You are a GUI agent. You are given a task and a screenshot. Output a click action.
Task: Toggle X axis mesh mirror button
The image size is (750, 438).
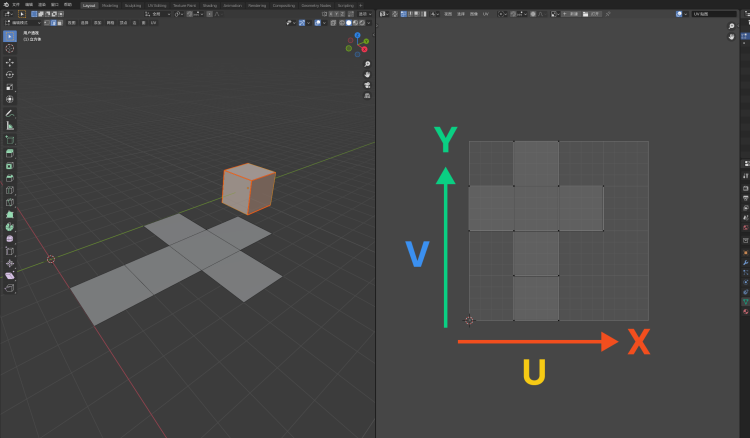pyautogui.click(x=331, y=14)
